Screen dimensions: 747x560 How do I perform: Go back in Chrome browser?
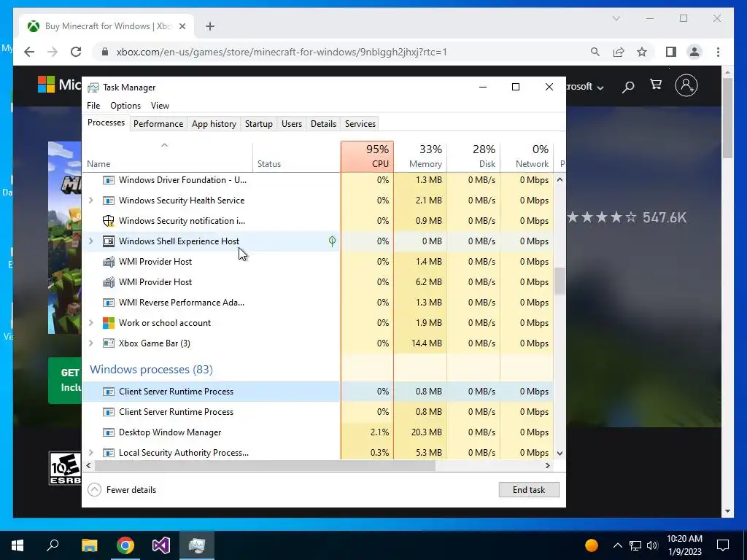29,52
